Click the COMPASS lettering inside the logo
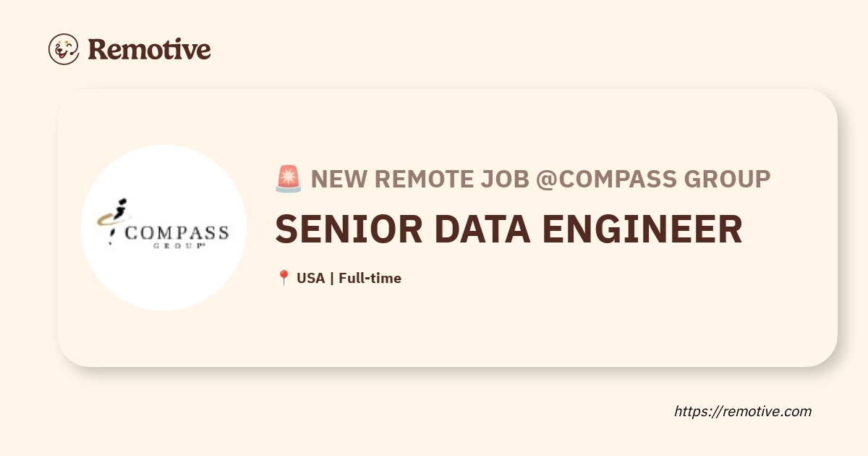Image resolution: width=868 pixels, height=456 pixels. [x=178, y=233]
